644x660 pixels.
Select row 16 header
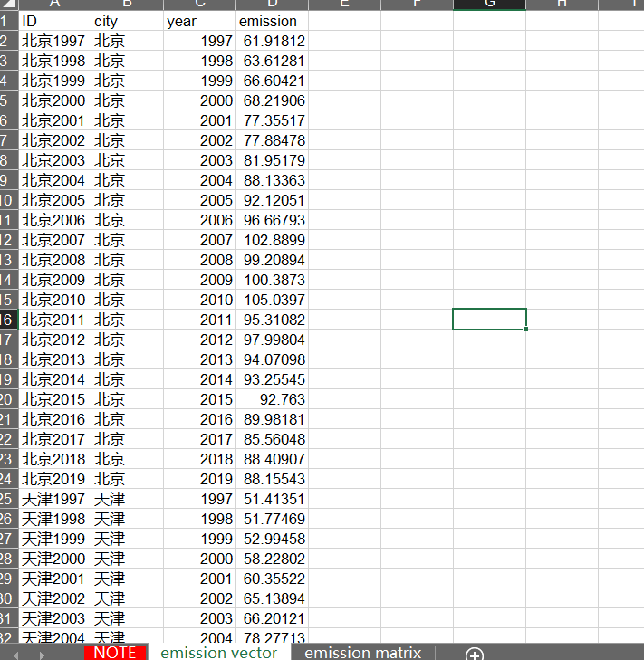tap(9, 320)
